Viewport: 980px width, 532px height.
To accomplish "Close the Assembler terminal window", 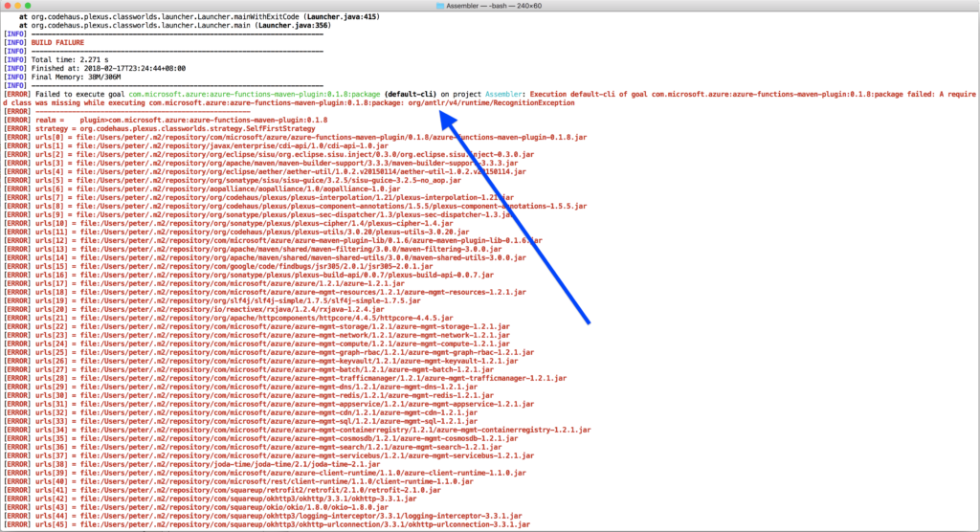I will click(8, 6).
